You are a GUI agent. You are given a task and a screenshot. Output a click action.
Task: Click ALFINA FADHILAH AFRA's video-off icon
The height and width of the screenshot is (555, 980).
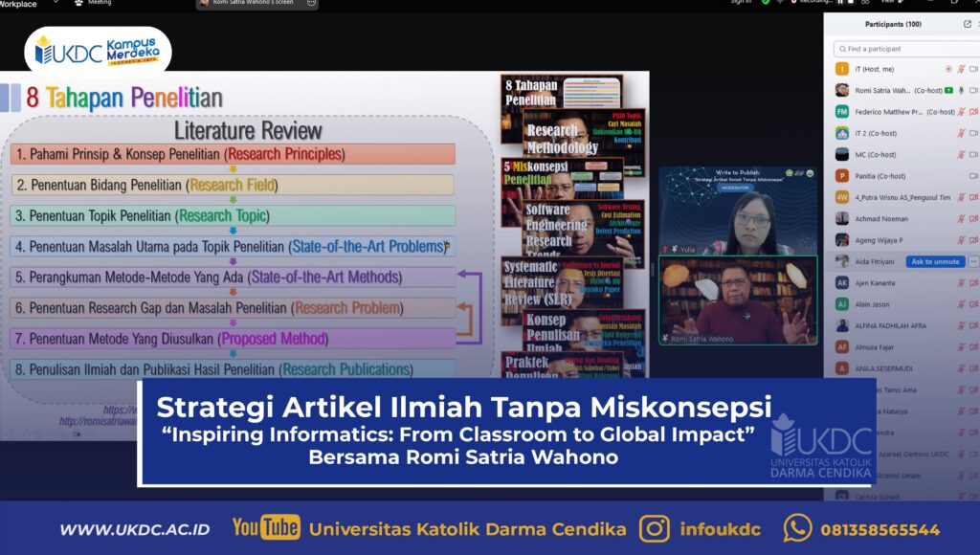(973, 325)
